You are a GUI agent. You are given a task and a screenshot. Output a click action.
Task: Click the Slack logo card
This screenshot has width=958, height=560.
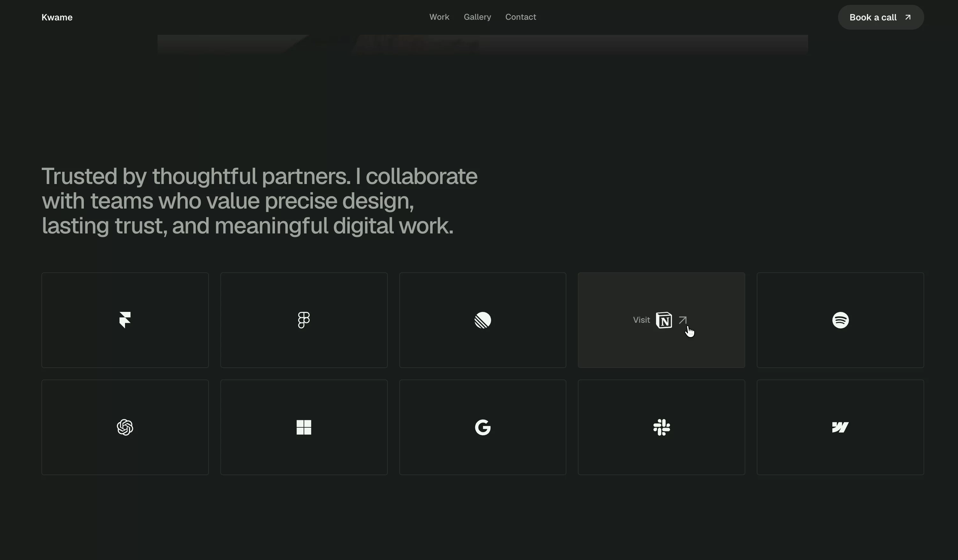661,427
